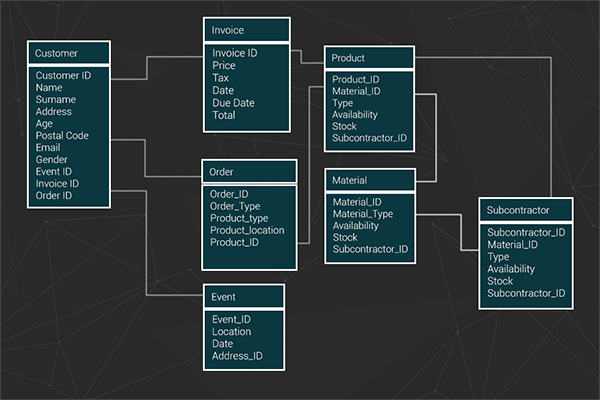
Task: Select the Email field in Customer table
Action: [x=49, y=148]
